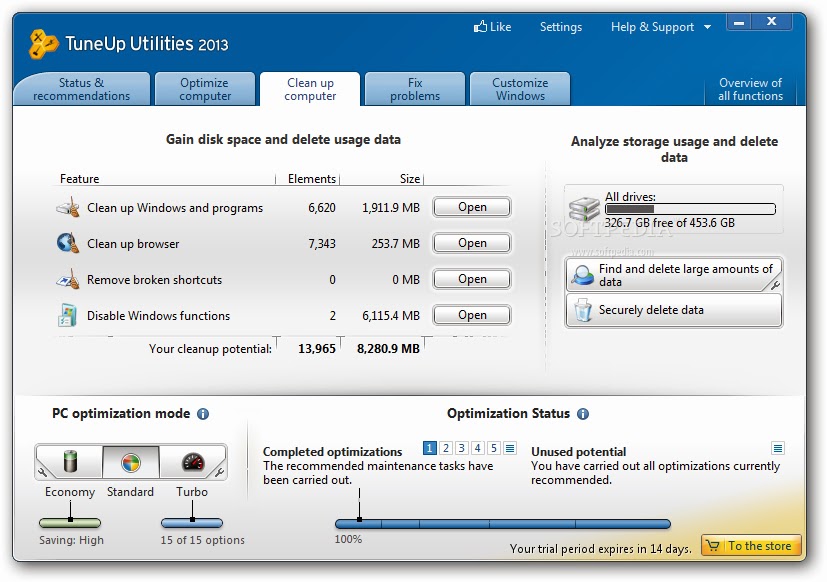
Task: Open Overview of all functions tab
Action: pyautogui.click(x=750, y=89)
